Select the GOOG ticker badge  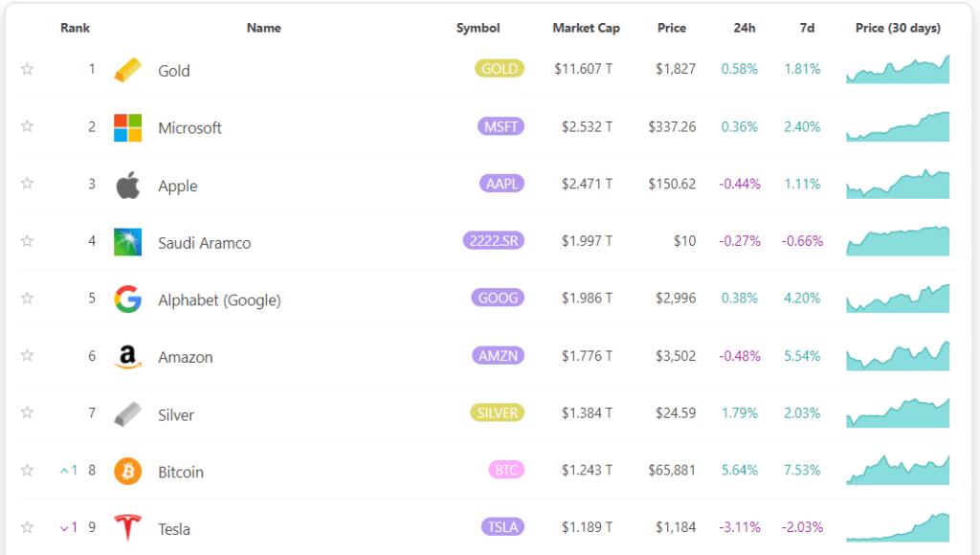point(498,299)
